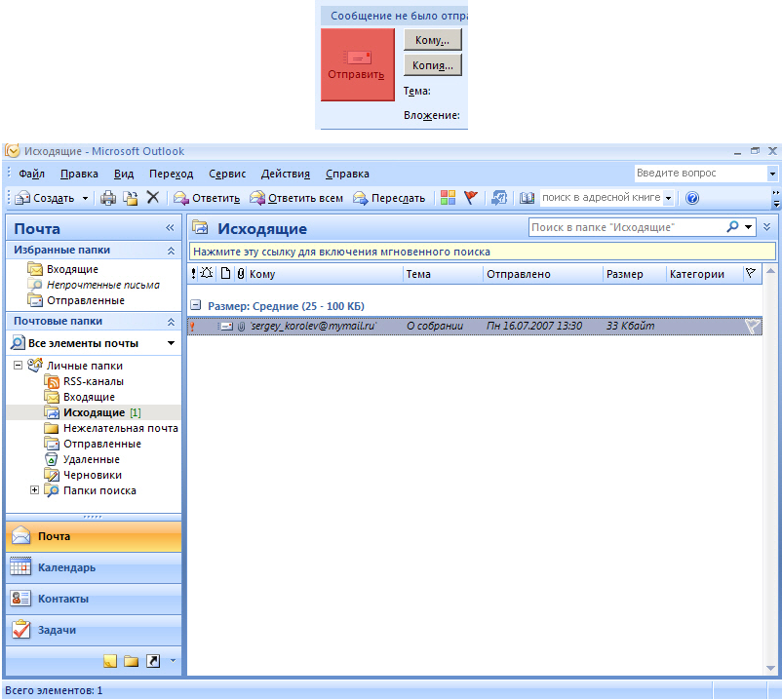The width and height of the screenshot is (782, 700).
Task: Click the red Отправить send button
Action: click(358, 64)
